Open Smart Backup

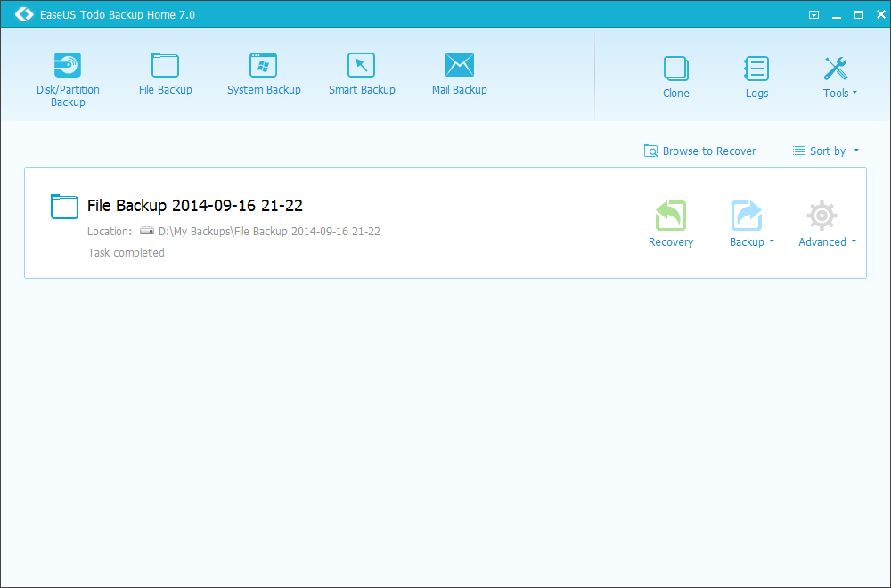point(362,73)
